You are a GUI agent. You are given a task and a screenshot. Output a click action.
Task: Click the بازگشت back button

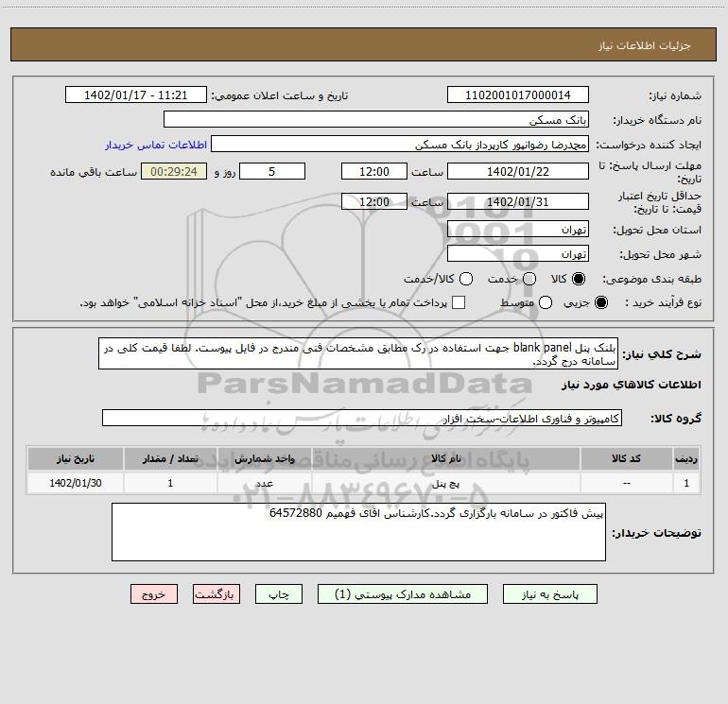click(217, 594)
